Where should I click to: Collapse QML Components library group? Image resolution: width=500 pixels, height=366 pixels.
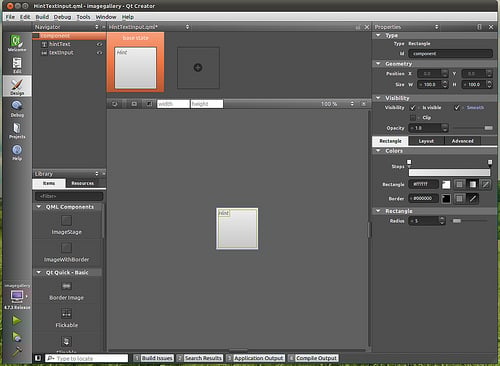pos(39,207)
